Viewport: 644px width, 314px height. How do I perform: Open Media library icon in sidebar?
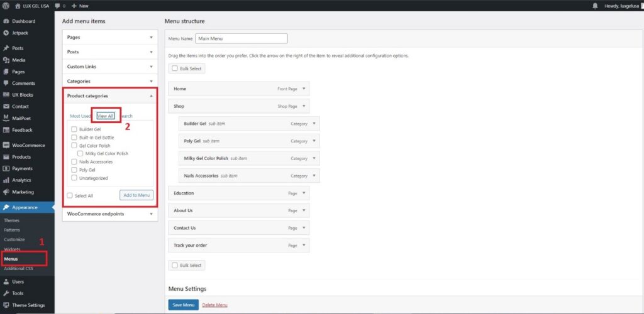tap(6, 60)
